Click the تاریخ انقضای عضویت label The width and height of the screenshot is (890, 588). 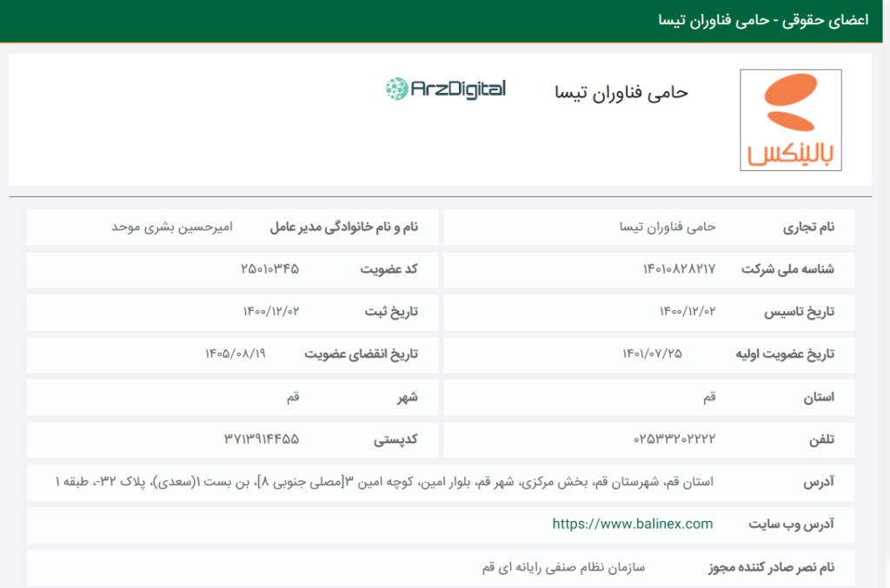click(x=361, y=354)
